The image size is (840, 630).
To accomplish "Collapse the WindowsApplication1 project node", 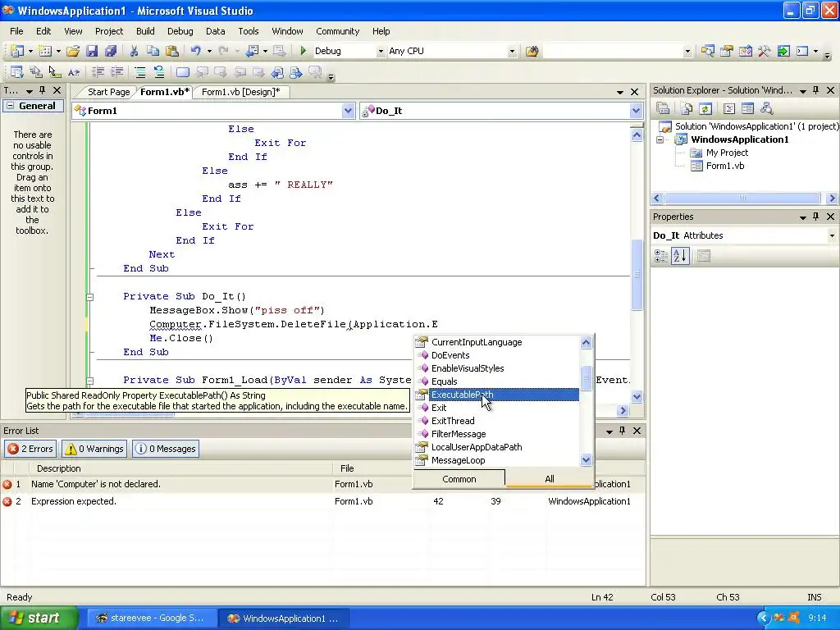I will tap(660, 139).
